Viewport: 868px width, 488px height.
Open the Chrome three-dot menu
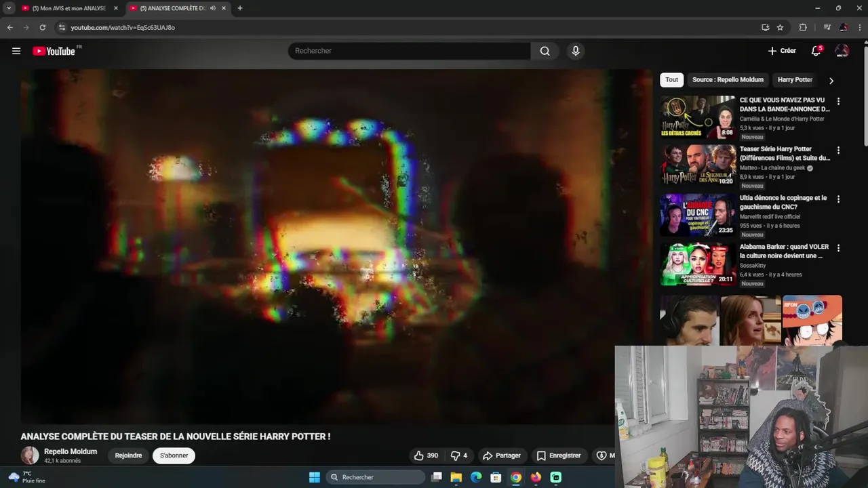pos(859,27)
